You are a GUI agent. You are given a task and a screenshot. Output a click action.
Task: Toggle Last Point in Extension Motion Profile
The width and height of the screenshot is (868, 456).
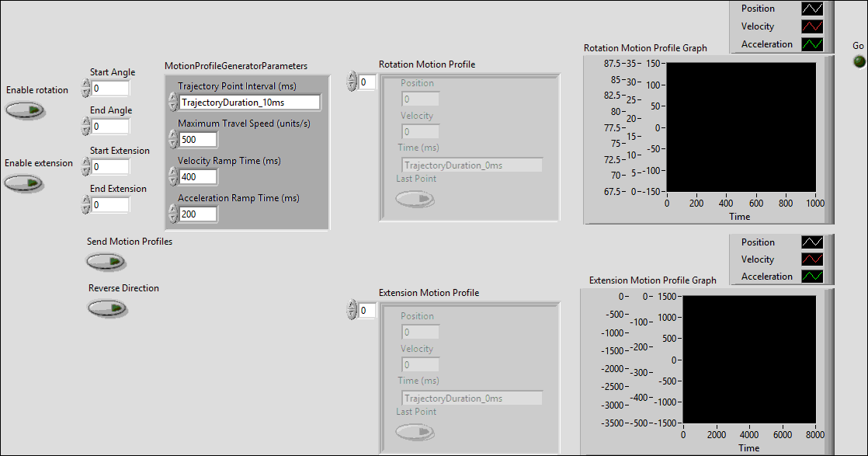415,431
